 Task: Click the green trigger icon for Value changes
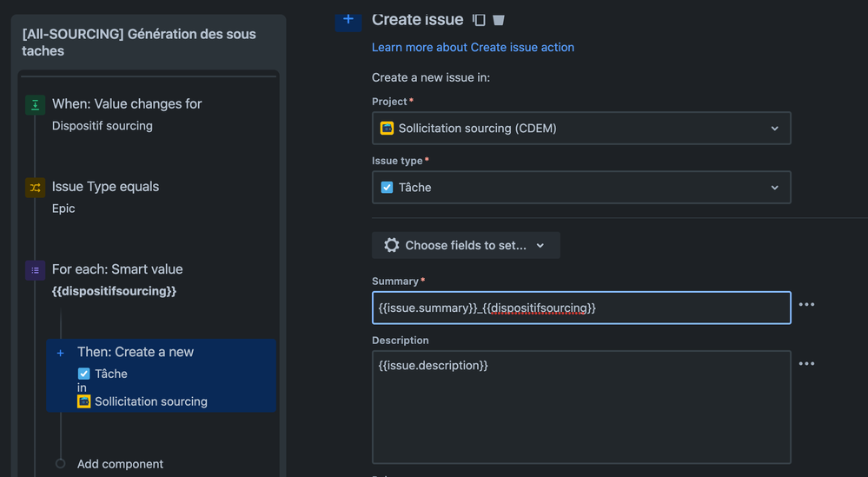pos(35,104)
